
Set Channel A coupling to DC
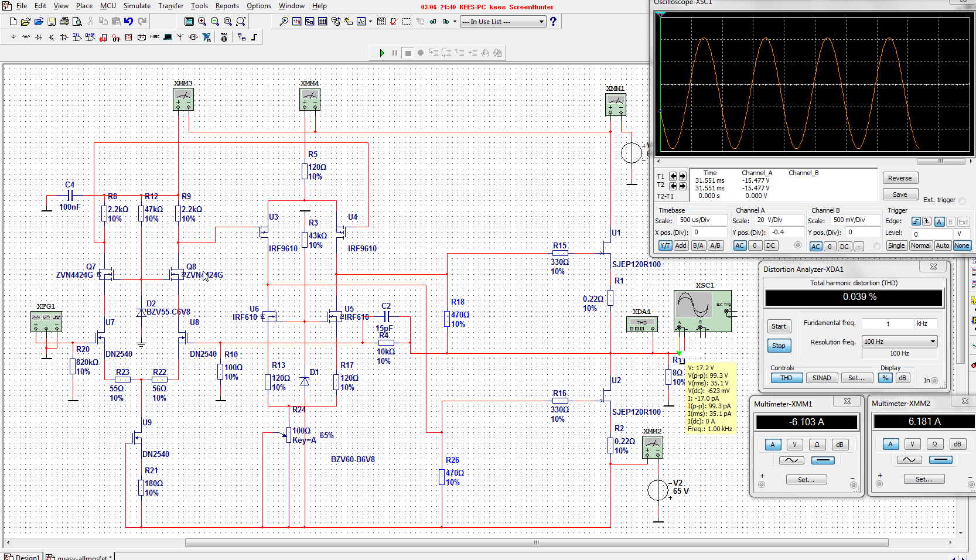point(771,246)
